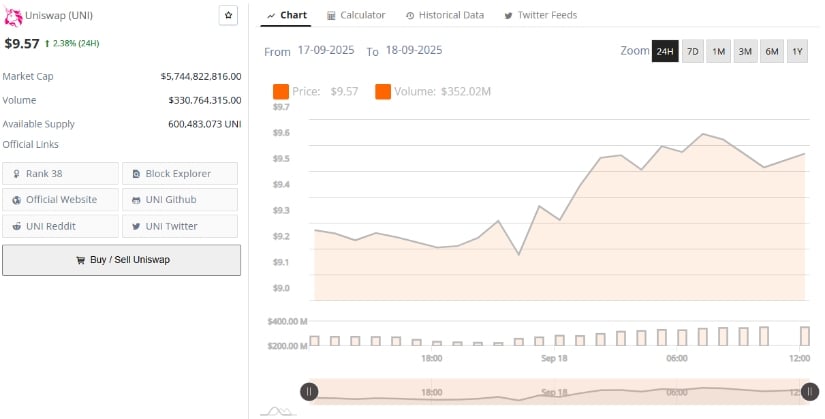
Task: Select the 24H zoom range
Action: [x=665, y=51]
